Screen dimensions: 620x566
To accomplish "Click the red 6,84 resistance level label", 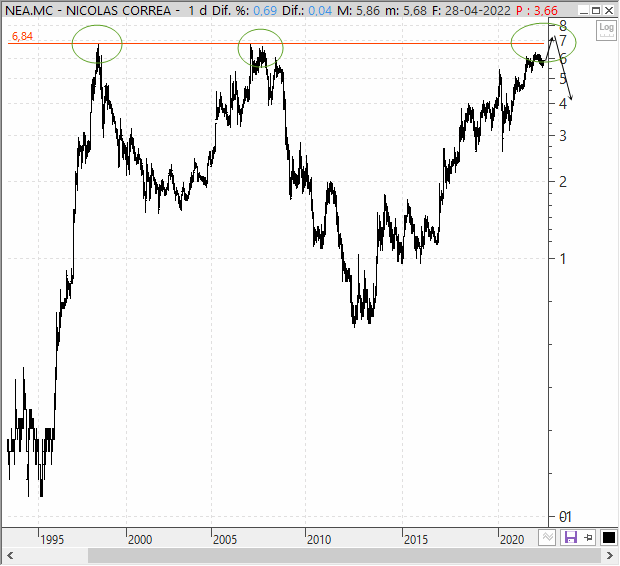I will pos(22,36).
